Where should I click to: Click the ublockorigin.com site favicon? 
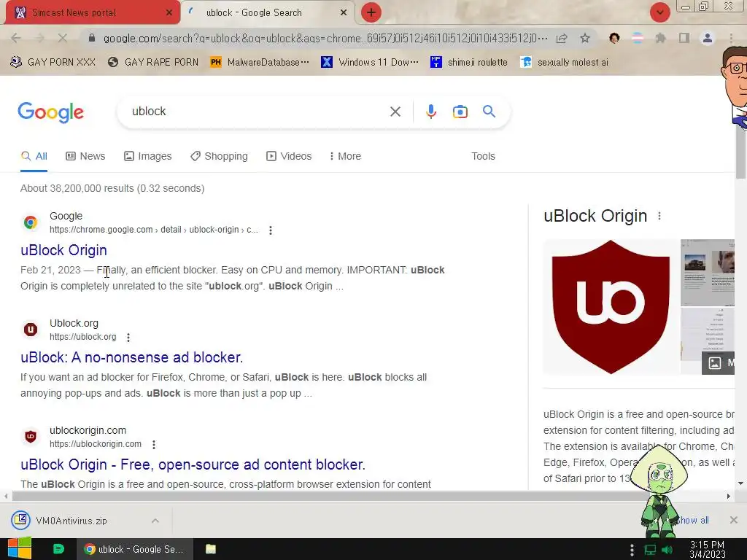(31, 437)
